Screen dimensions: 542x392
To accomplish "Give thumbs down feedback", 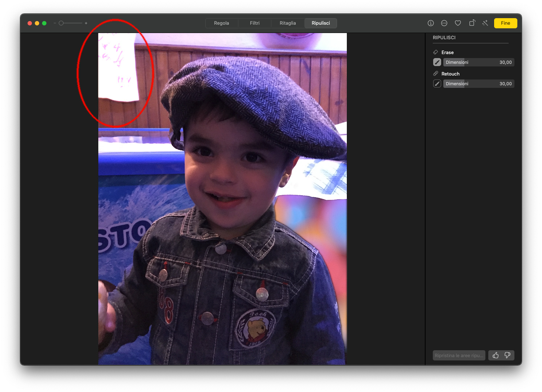I will point(508,355).
